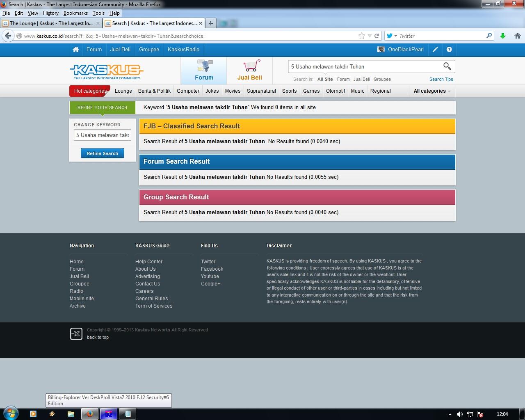The height and width of the screenshot is (420, 525).
Task: Click the Refine Search button
Action: click(x=103, y=153)
